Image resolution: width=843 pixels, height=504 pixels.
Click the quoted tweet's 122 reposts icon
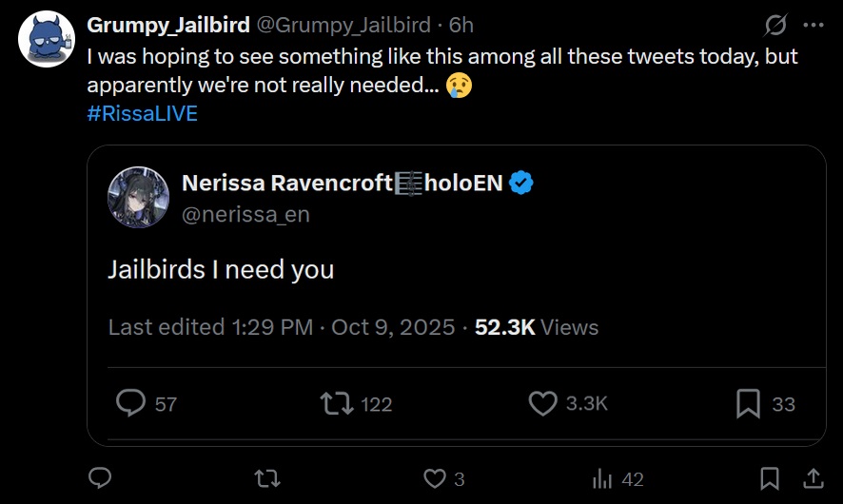pyautogui.click(x=337, y=403)
